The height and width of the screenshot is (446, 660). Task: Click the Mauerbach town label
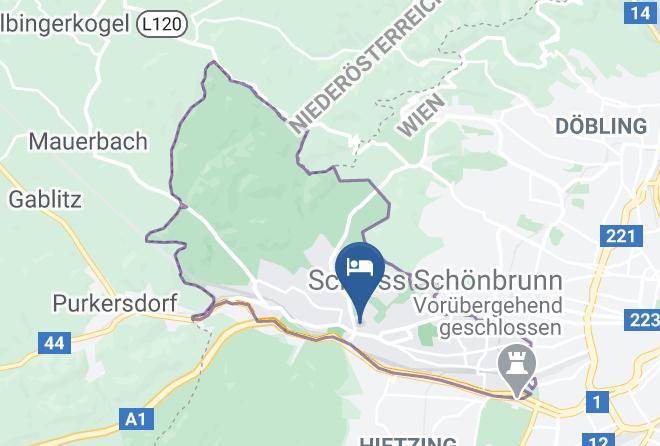(x=88, y=141)
